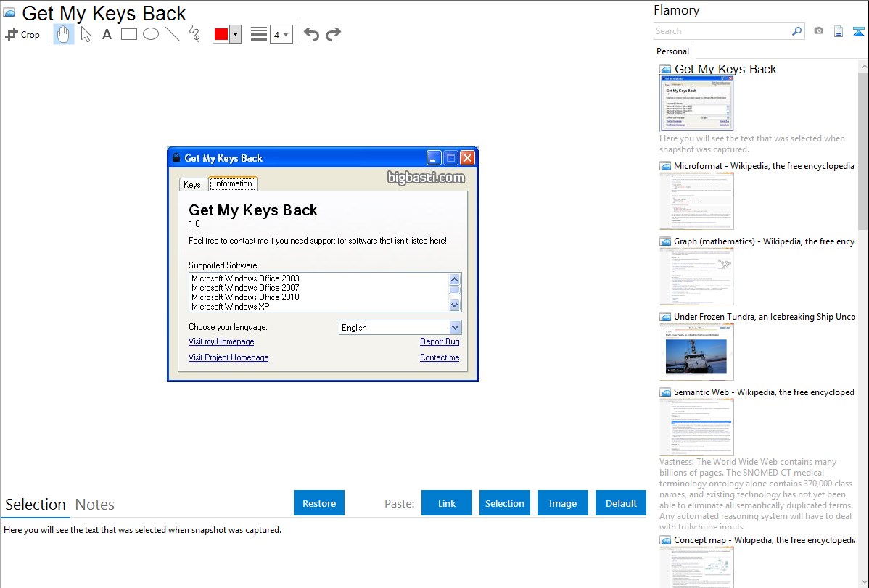Open the Visit my Homepage link

click(x=221, y=341)
